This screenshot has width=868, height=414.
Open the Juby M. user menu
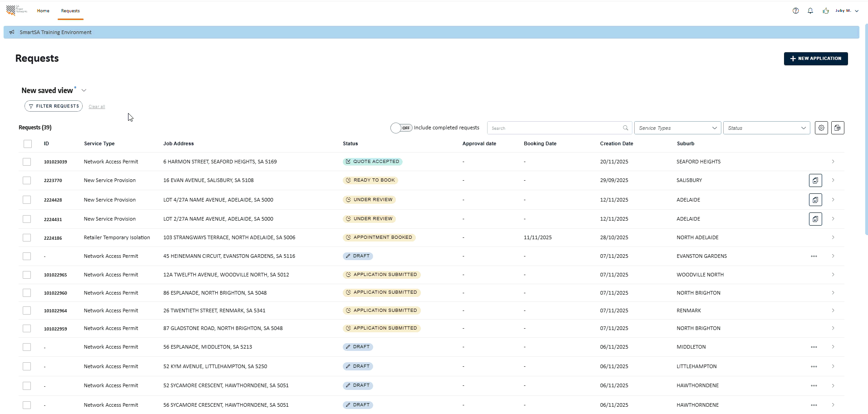pos(847,11)
